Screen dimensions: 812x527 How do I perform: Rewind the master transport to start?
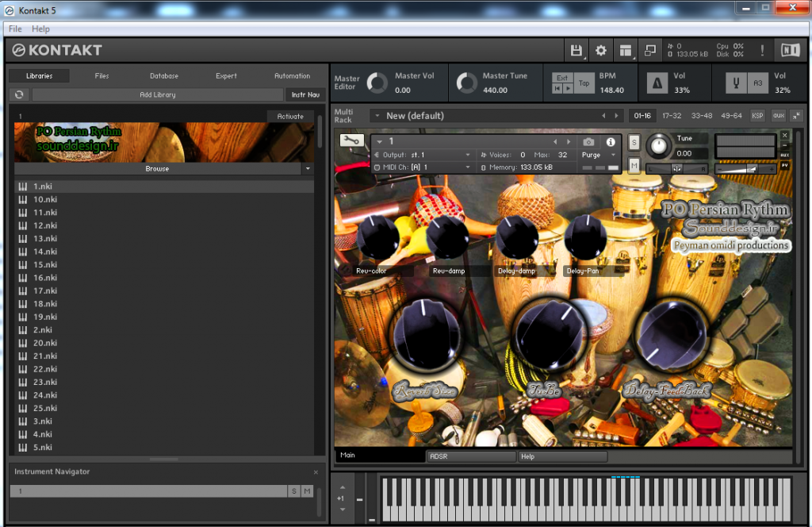tap(557, 89)
